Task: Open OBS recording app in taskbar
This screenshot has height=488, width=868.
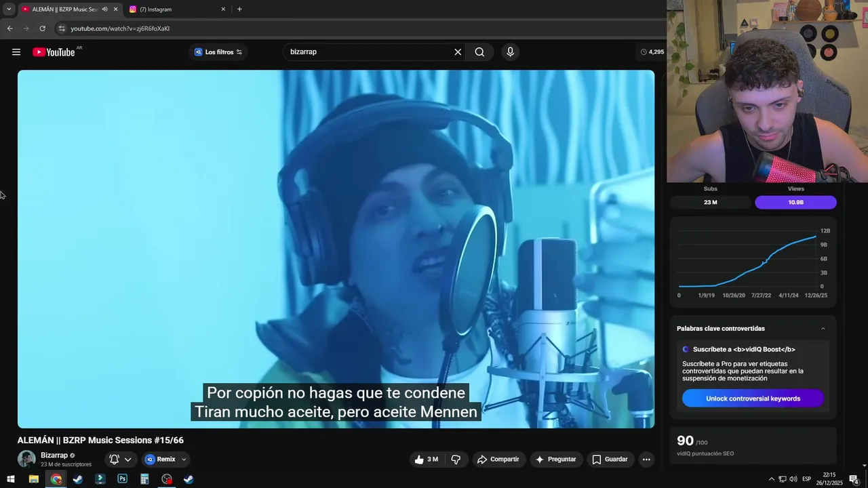Action: point(167,479)
